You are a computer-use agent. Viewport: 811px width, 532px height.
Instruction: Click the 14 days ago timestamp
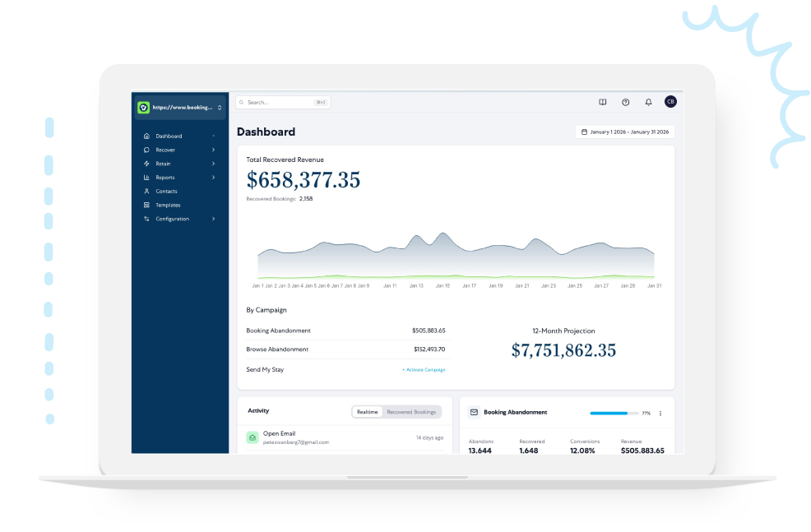(x=429, y=438)
